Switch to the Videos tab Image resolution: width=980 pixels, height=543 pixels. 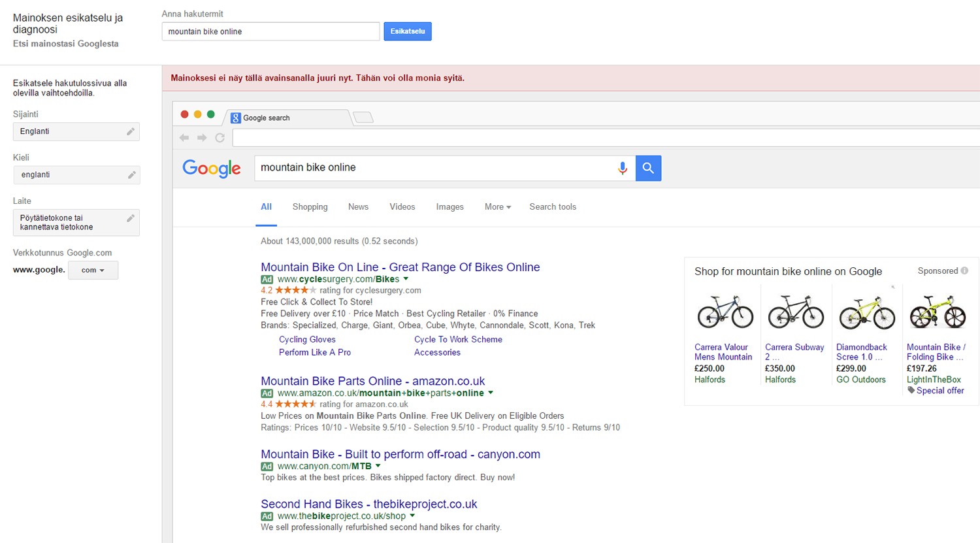pyautogui.click(x=402, y=206)
